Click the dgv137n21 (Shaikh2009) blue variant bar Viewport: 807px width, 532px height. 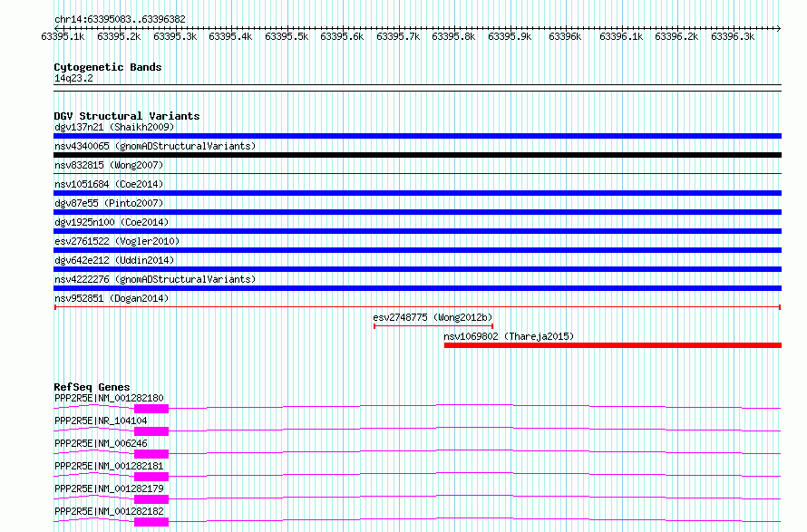tap(417, 136)
